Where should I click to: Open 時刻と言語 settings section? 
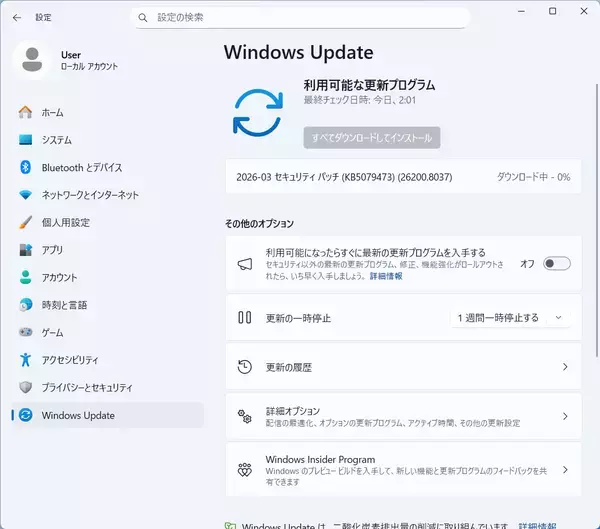pos(108,305)
